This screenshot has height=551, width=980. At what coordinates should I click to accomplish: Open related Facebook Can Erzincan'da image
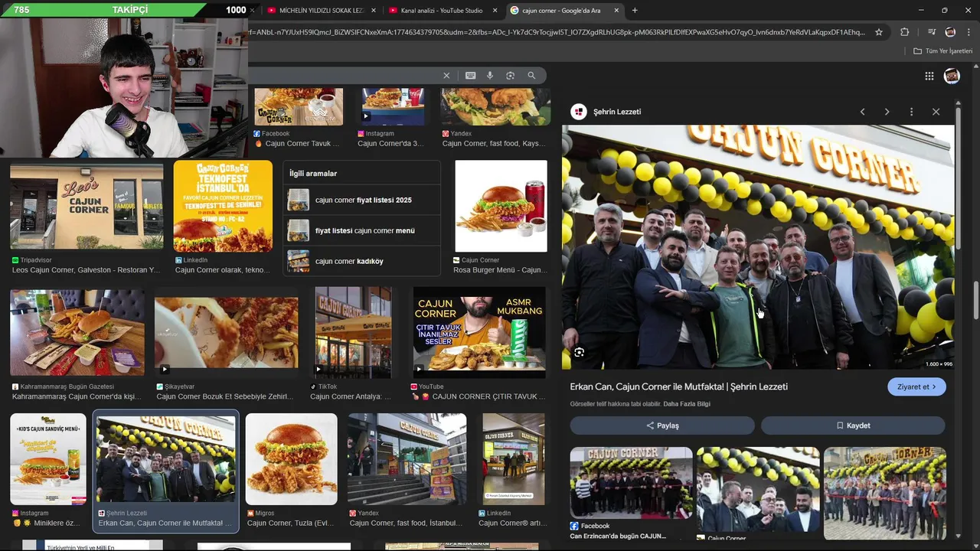[x=631, y=483]
